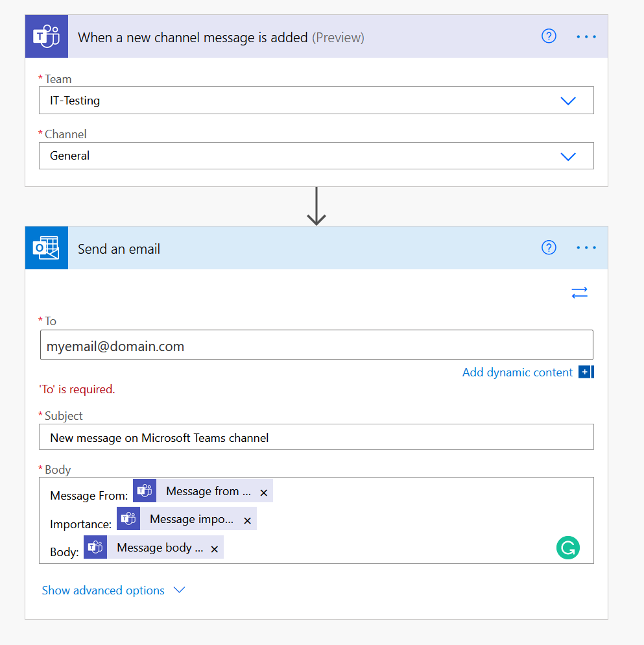Select the 'Message impo...' dynamic token
Viewport: 644px width, 645px height.
point(187,518)
